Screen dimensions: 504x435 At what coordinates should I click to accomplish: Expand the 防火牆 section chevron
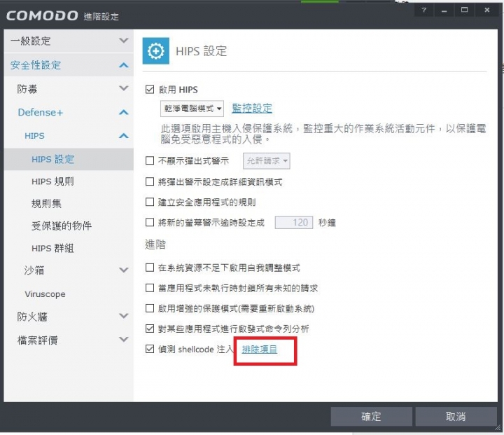tap(124, 316)
